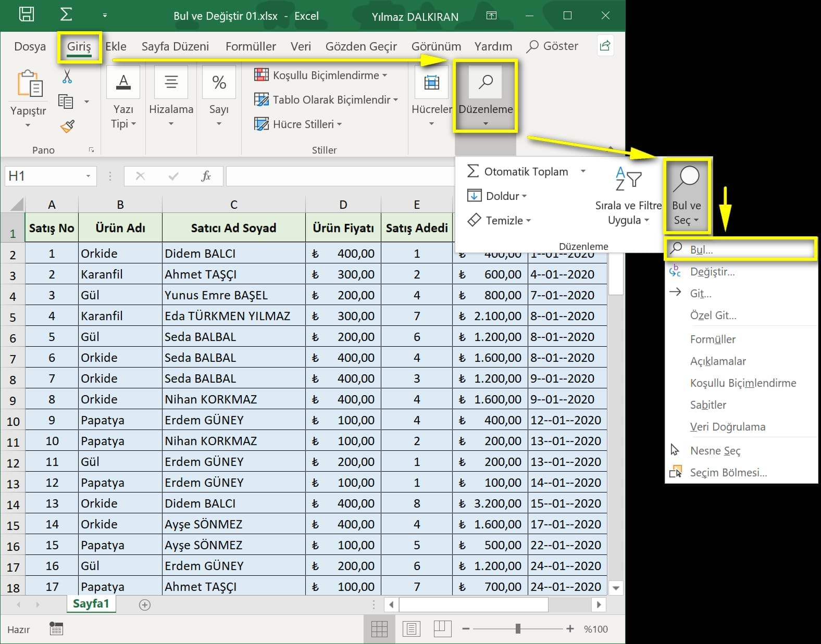This screenshot has width=821, height=644.
Task: Choose Sabitler menu entry
Action: pos(741,405)
